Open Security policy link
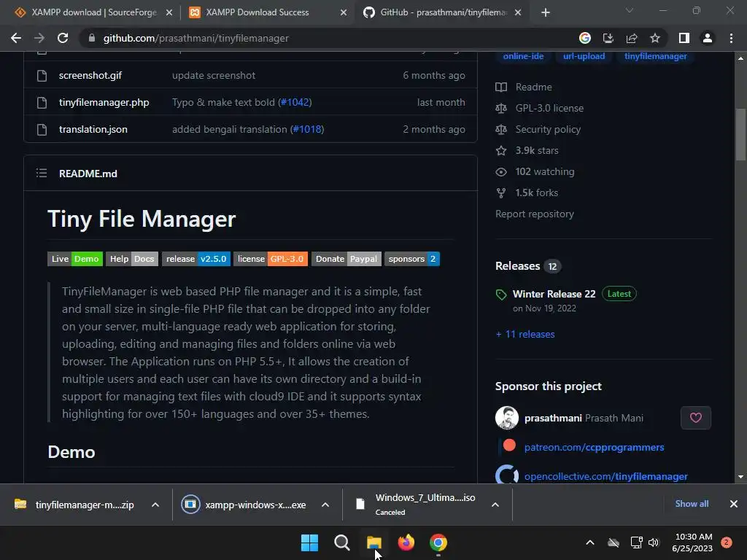Image resolution: width=747 pixels, height=560 pixels. pos(548,129)
